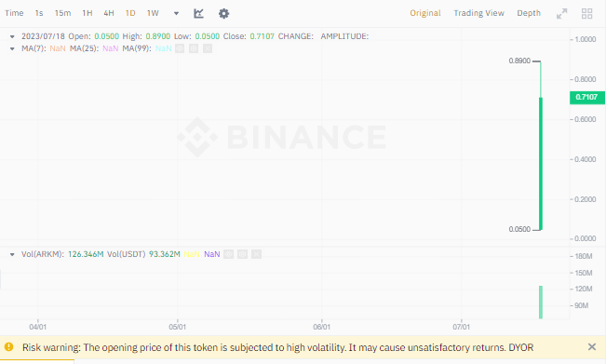Switch to the Trading View tab
Image resolution: width=606 pixels, height=364 pixels.
pyautogui.click(x=478, y=13)
